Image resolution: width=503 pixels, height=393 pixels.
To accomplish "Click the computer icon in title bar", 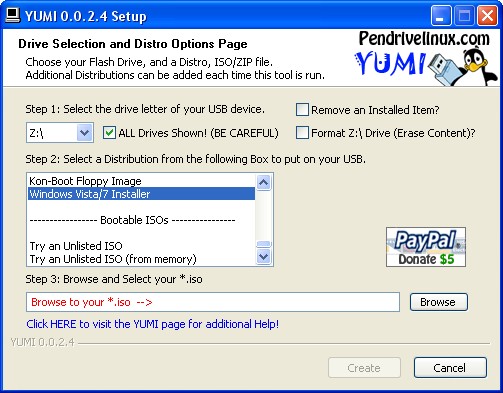I will (x=13, y=15).
